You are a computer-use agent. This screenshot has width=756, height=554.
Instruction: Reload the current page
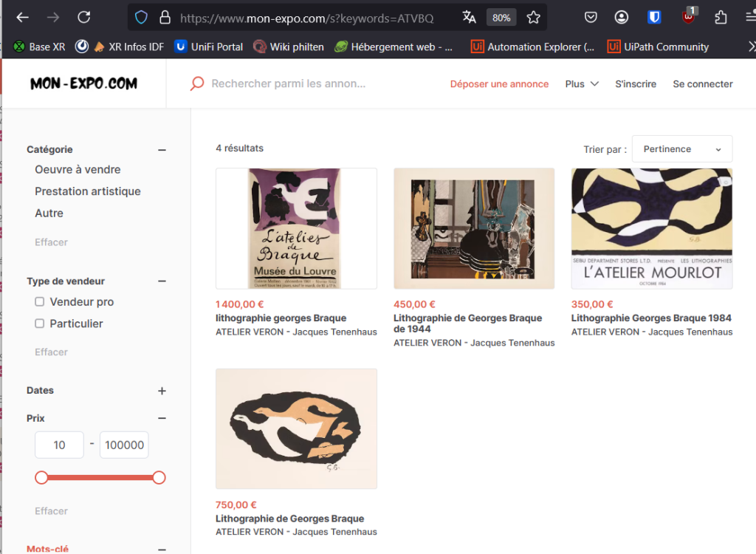pyautogui.click(x=84, y=18)
